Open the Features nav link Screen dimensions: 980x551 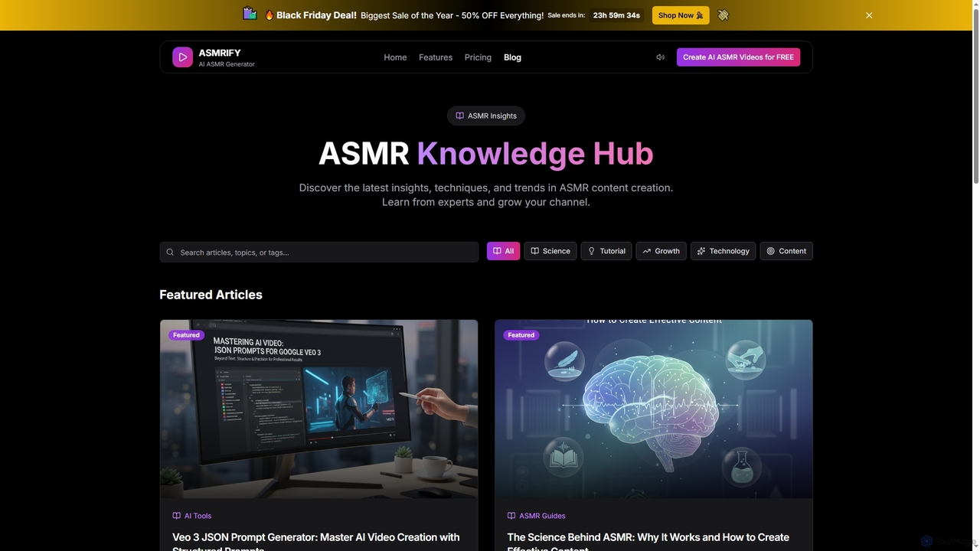(436, 57)
